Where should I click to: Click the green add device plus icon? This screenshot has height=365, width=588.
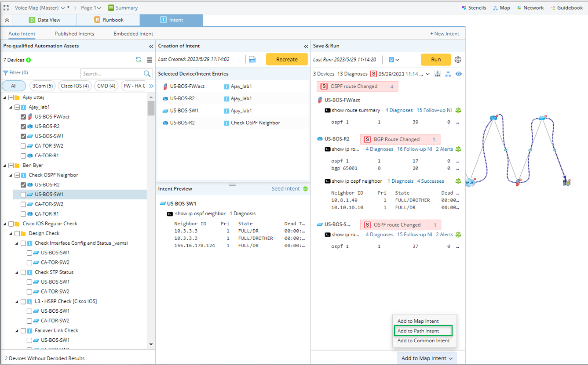point(29,60)
